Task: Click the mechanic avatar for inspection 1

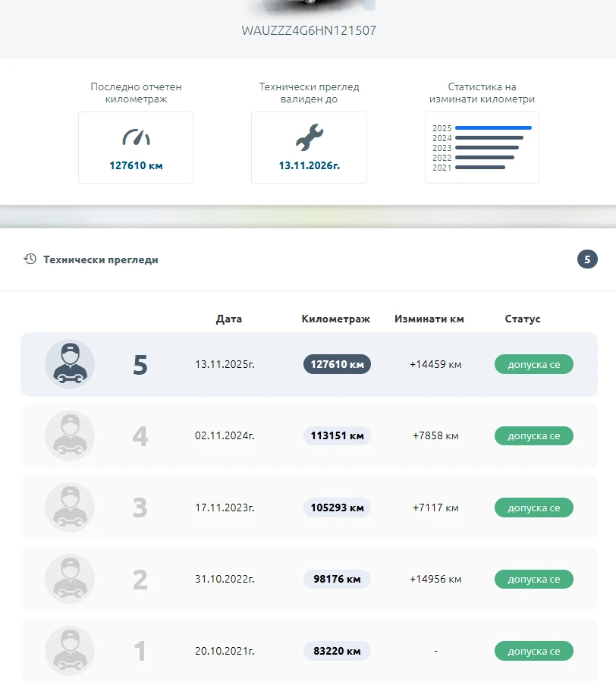Action: click(70, 651)
